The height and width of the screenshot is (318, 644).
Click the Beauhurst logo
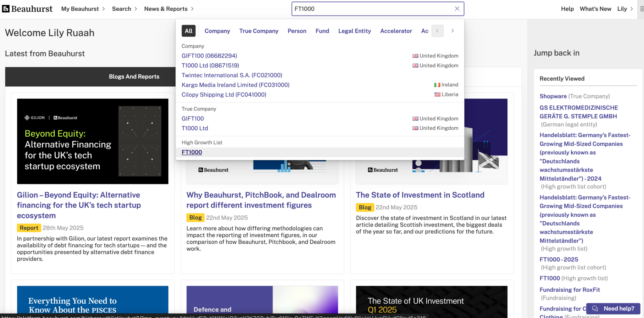(27, 9)
